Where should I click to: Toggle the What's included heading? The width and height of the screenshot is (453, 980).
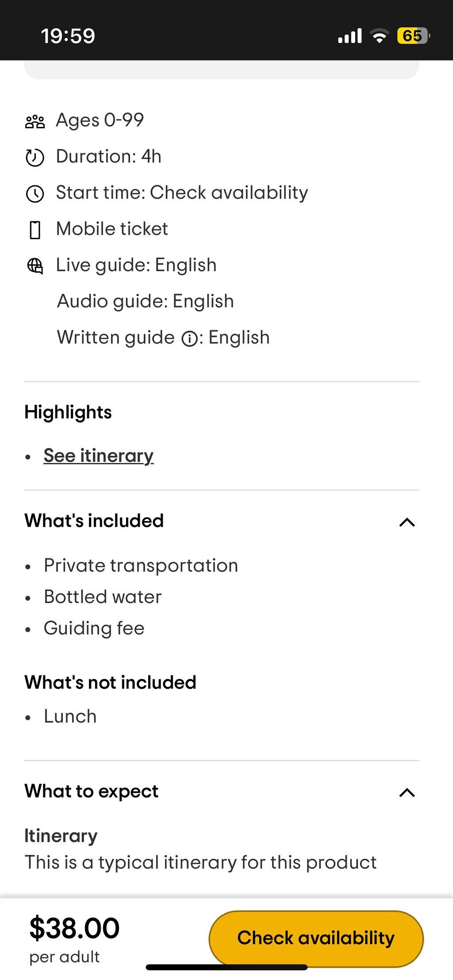(94, 521)
